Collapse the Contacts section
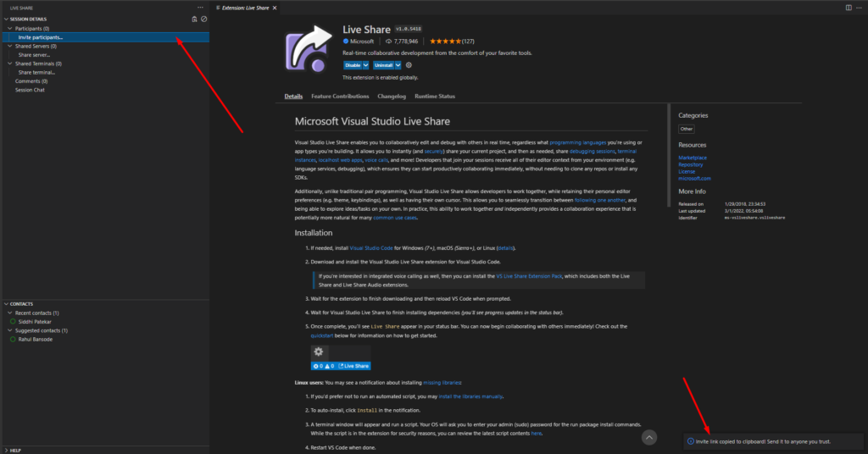Image resolution: width=868 pixels, height=454 pixels. pyautogui.click(x=6, y=303)
